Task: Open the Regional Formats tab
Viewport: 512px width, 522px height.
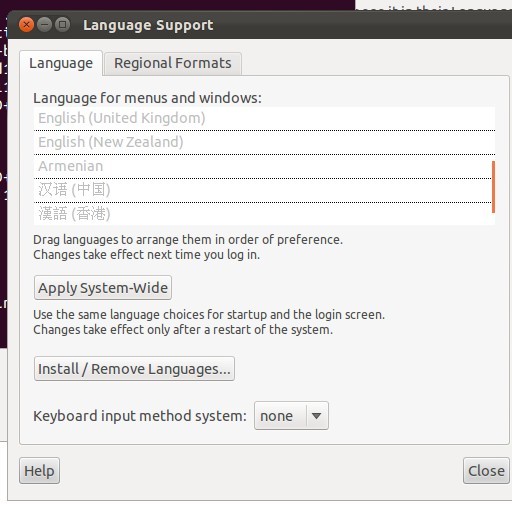Action: pyautogui.click(x=173, y=63)
